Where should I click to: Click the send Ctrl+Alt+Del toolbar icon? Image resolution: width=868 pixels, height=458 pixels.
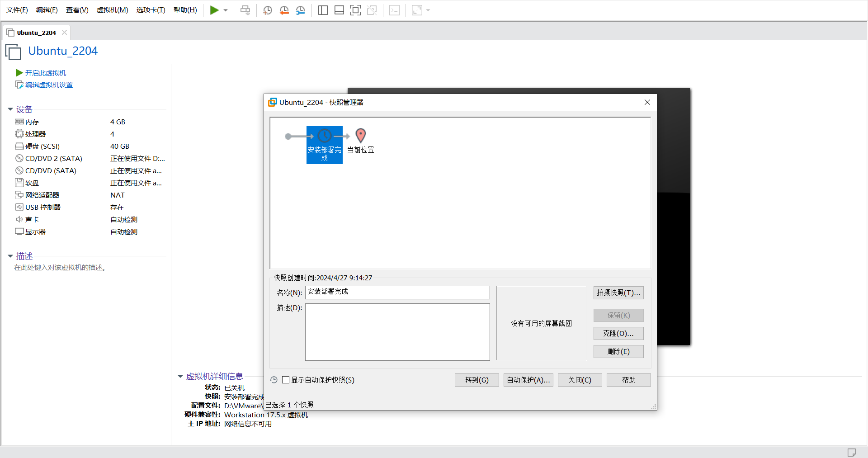[x=245, y=10]
